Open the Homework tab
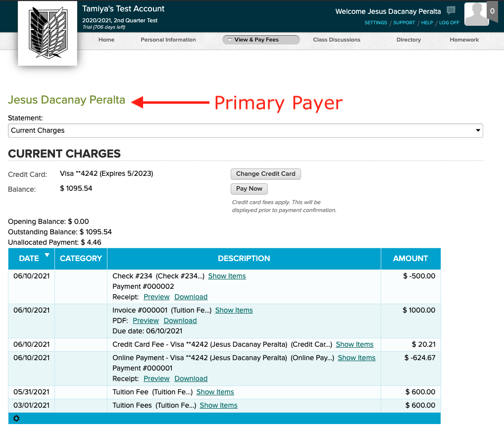This screenshot has height=429, width=504. point(464,40)
